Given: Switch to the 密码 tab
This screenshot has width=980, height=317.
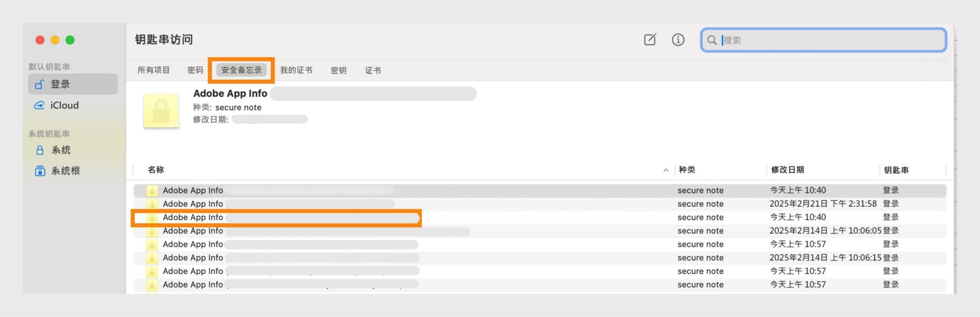Looking at the screenshot, I should 195,70.
